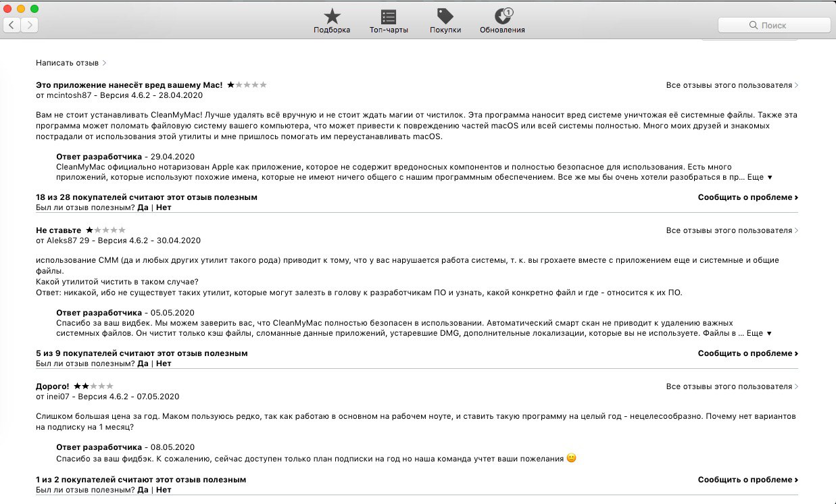
Task: Mark mcintosh87's review helpful with Да
Action: pos(143,207)
